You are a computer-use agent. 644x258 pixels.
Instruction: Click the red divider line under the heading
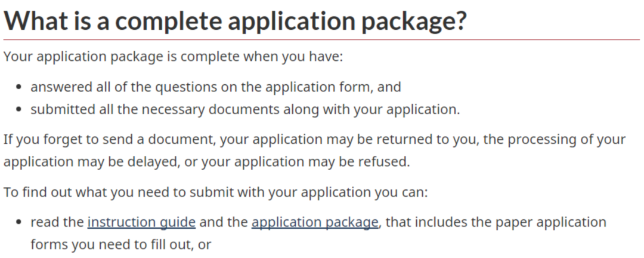coord(322,40)
